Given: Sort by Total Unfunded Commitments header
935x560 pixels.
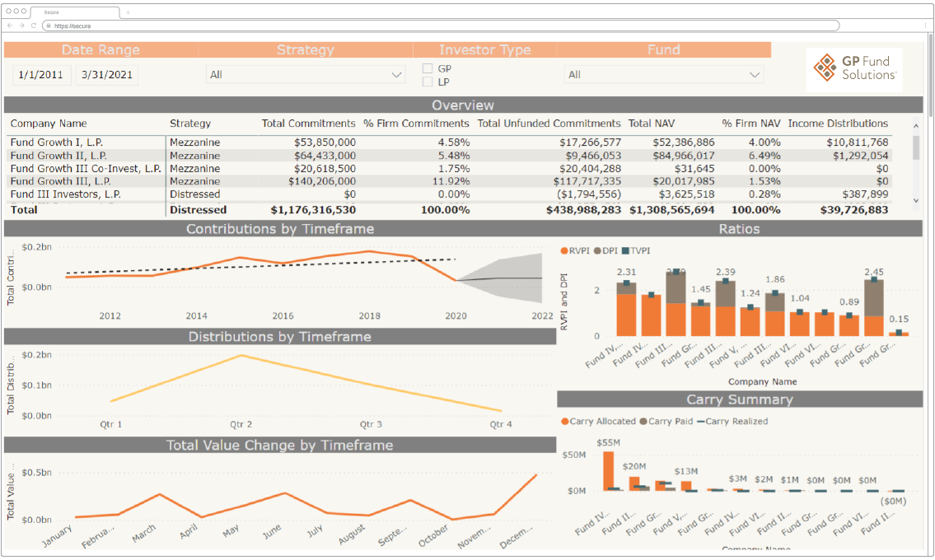Looking at the screenshot, I should click(x=549, y=124).
